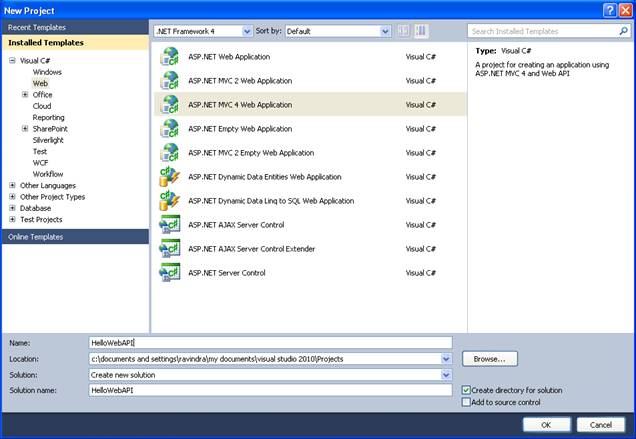Click the Dynamic Data Linq to SQL icon
Viewport: 636px width, 439px height.
[170, 201]
